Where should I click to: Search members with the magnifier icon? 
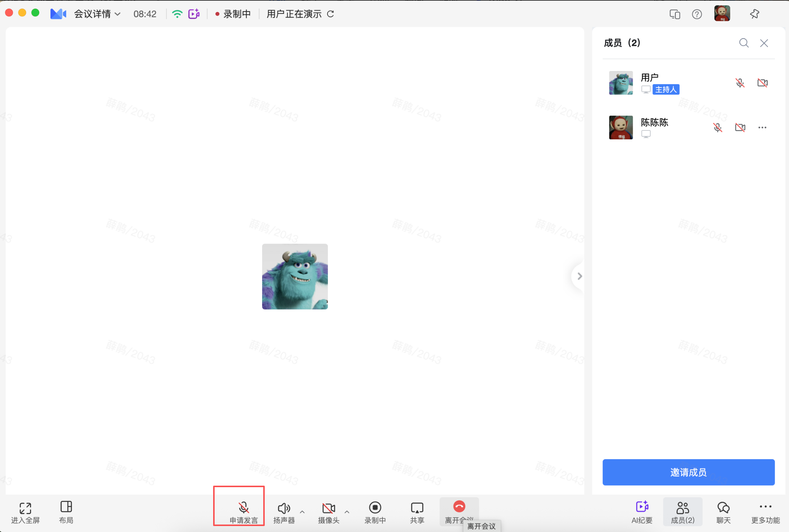point(744,43)
